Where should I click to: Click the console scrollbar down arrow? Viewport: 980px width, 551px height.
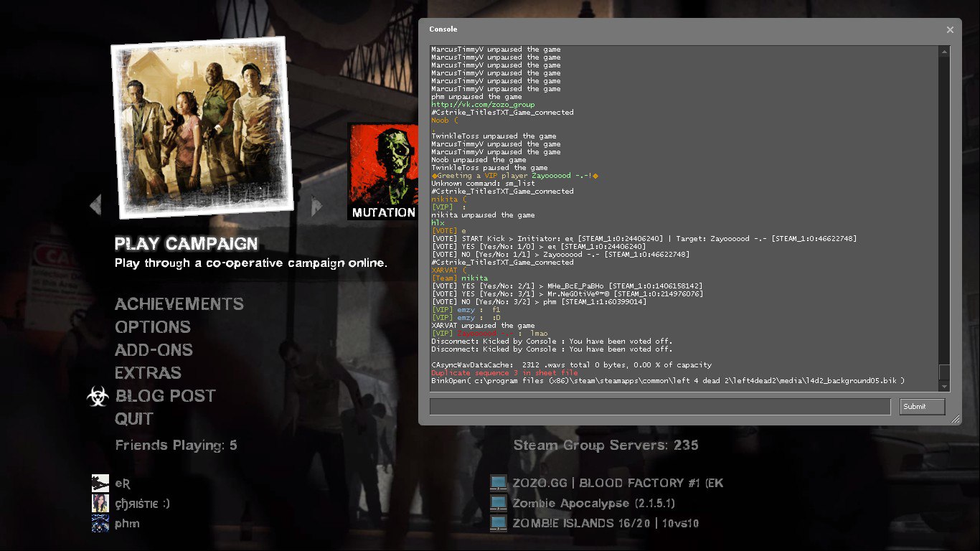[944, 386]
